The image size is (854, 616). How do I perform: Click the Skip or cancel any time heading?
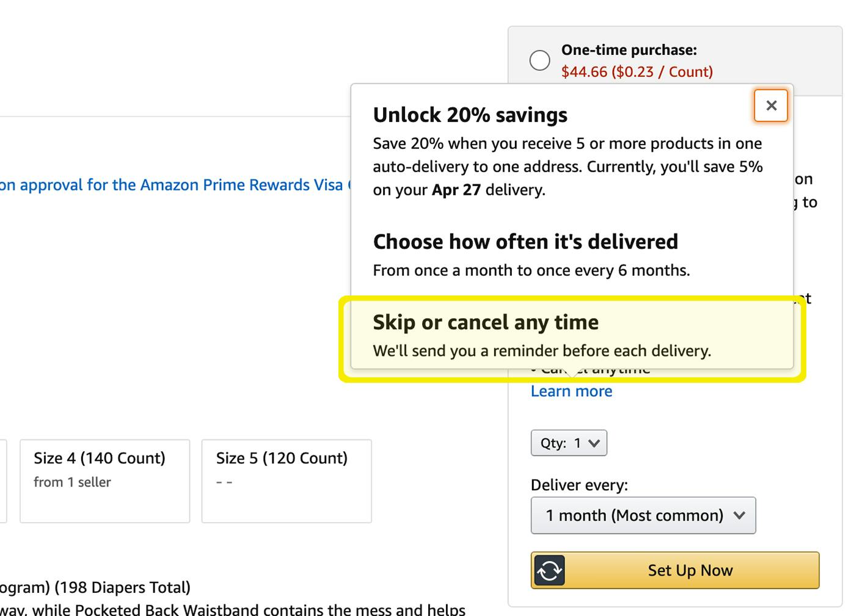[486, 322]
